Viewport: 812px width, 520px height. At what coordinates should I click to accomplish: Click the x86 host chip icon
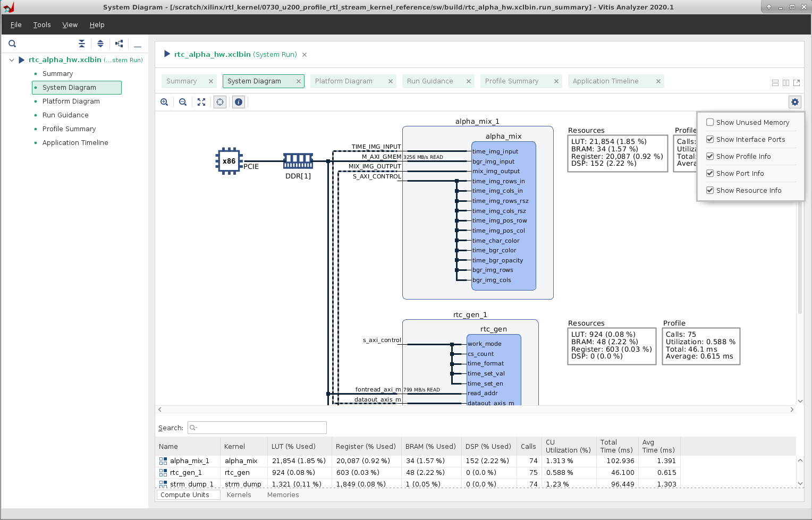229,161
